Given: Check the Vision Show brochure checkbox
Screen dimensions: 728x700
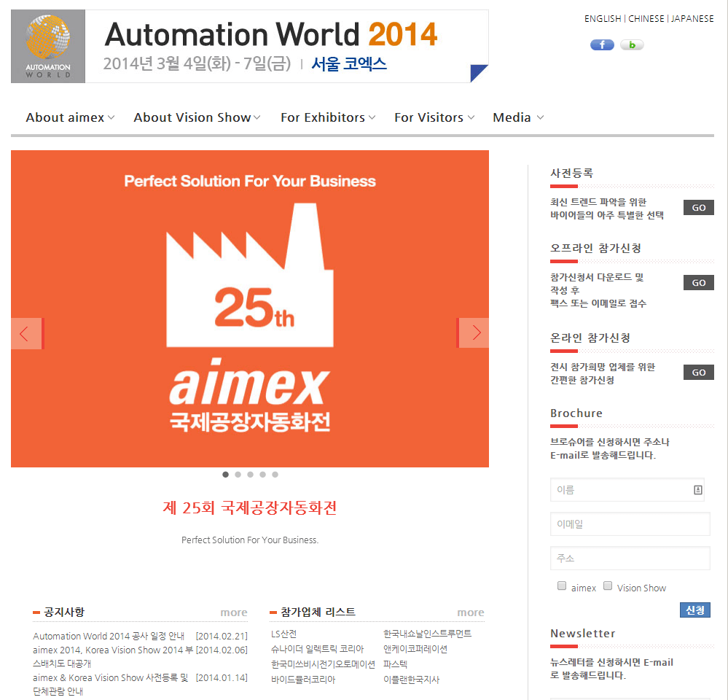Looking at the screenshot, I should [607, 586].
